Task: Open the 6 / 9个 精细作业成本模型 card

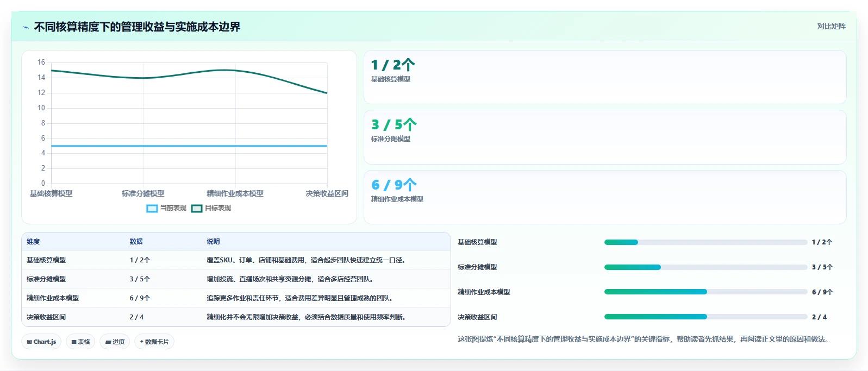Action: coord(605,197)
